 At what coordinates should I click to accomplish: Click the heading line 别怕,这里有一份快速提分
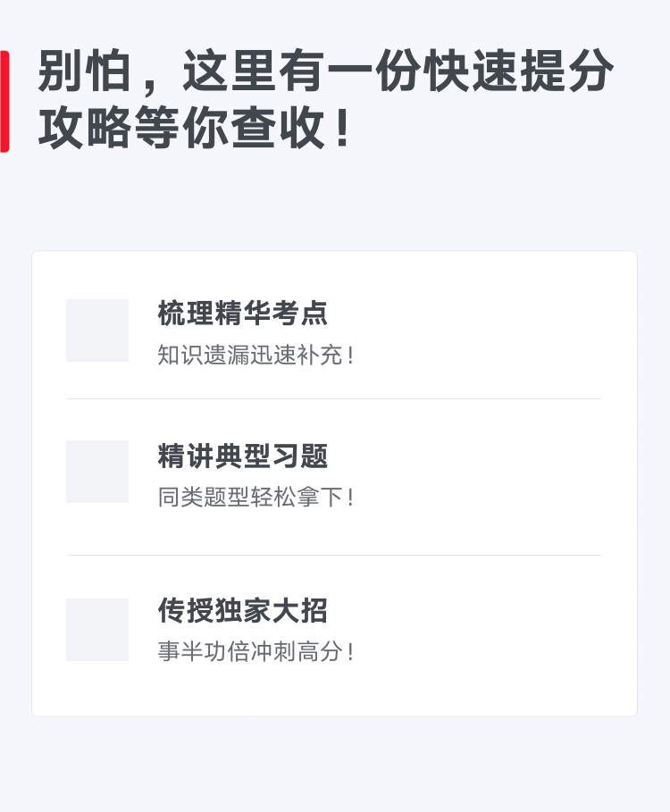[326, 71]
